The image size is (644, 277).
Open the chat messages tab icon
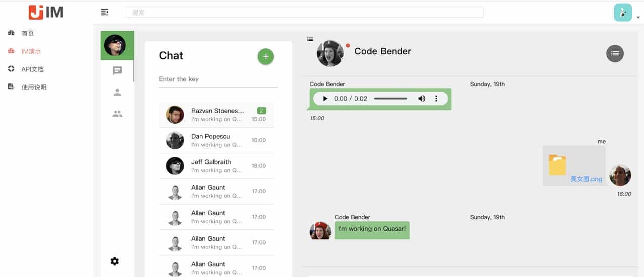[x=117, y=71]
